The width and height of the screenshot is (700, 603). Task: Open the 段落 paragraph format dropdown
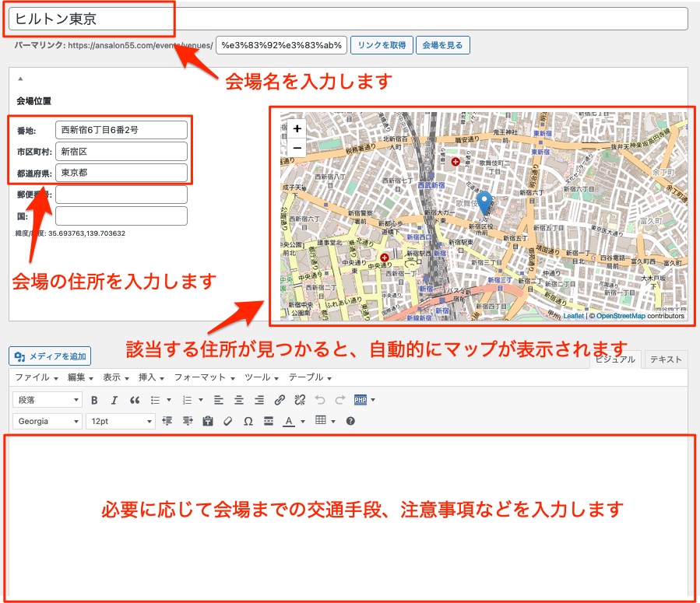click(47, 400)
